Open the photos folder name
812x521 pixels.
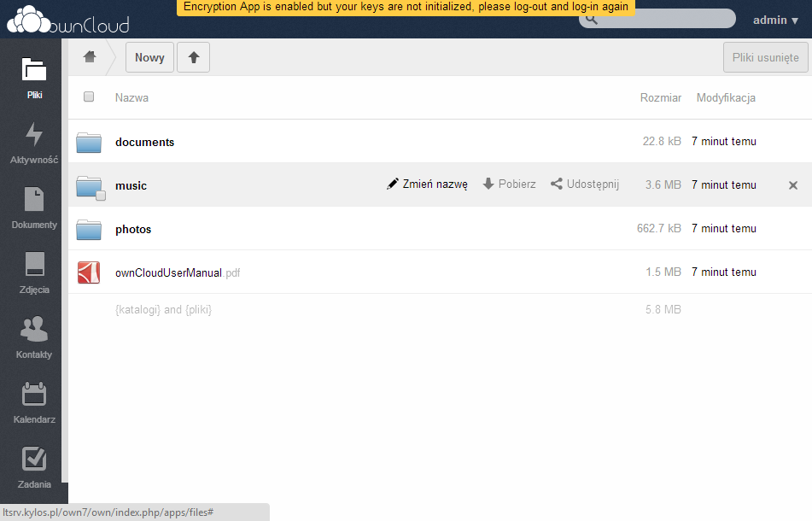133,230
